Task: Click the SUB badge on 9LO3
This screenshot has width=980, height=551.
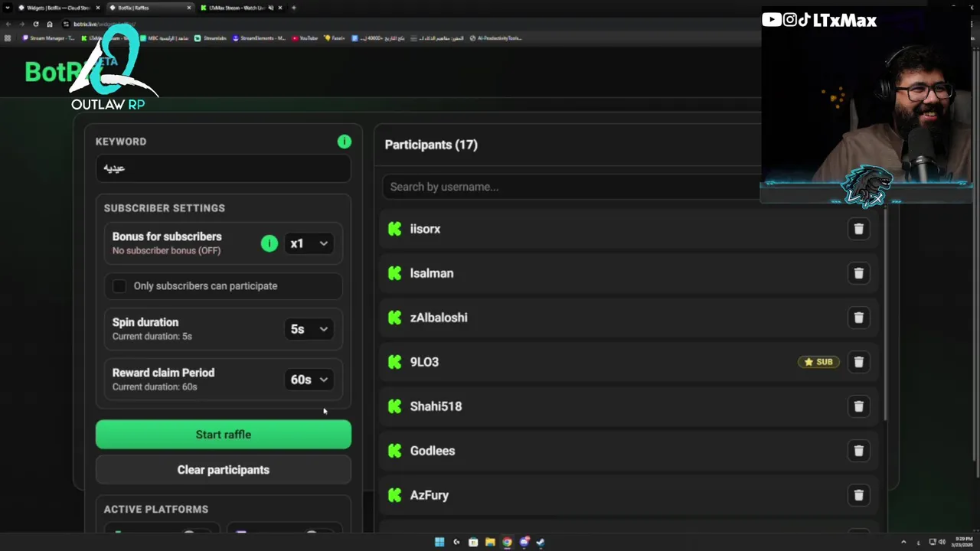Action: [818, 362]
